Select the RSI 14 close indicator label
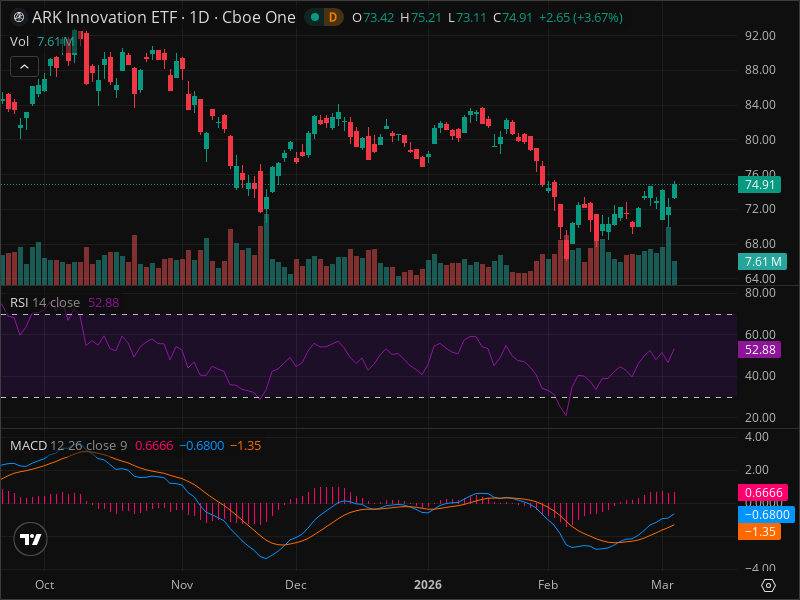This screenshot has width=800, height=600. 45,303
